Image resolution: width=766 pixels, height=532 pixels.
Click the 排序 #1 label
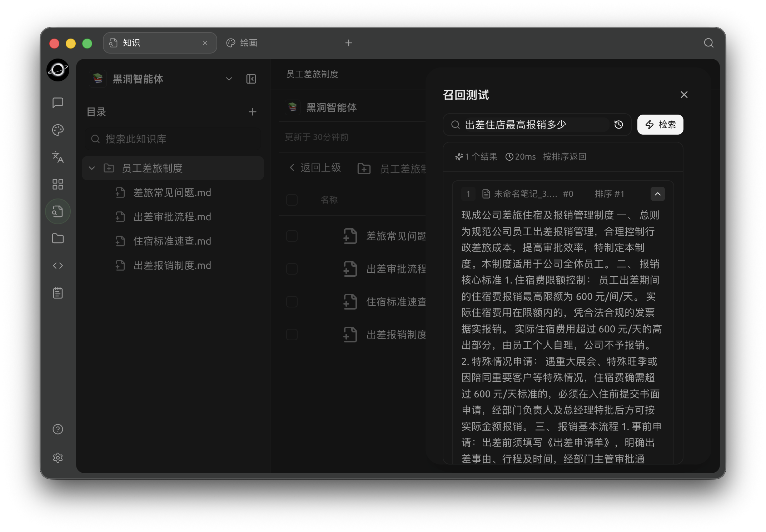pyautogui.click(x=609, y=194)
